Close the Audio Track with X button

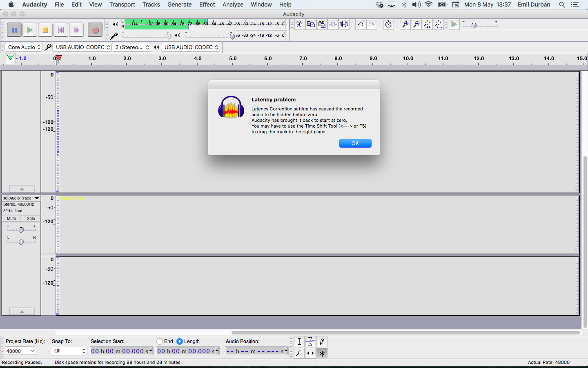pyautogui.click(x=5, y=198)
